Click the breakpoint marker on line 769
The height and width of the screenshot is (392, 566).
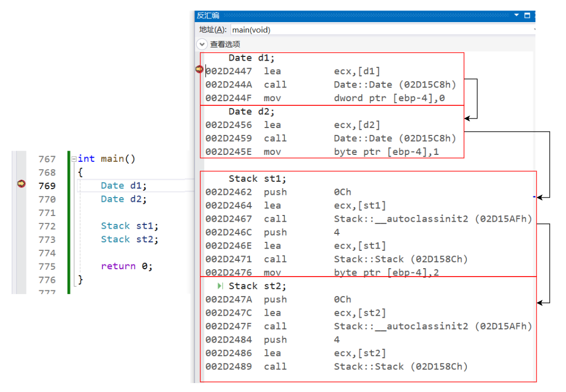pyautogui.click(x=21, y=184)
